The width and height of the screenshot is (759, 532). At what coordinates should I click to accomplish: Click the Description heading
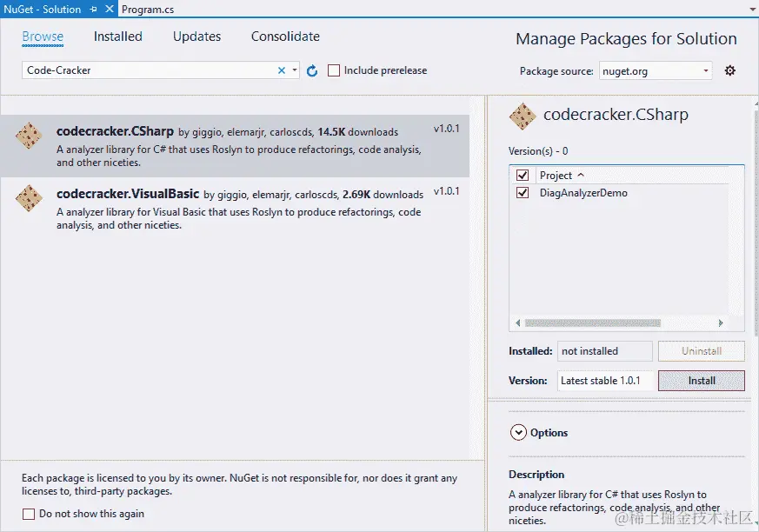pos(536,475)
